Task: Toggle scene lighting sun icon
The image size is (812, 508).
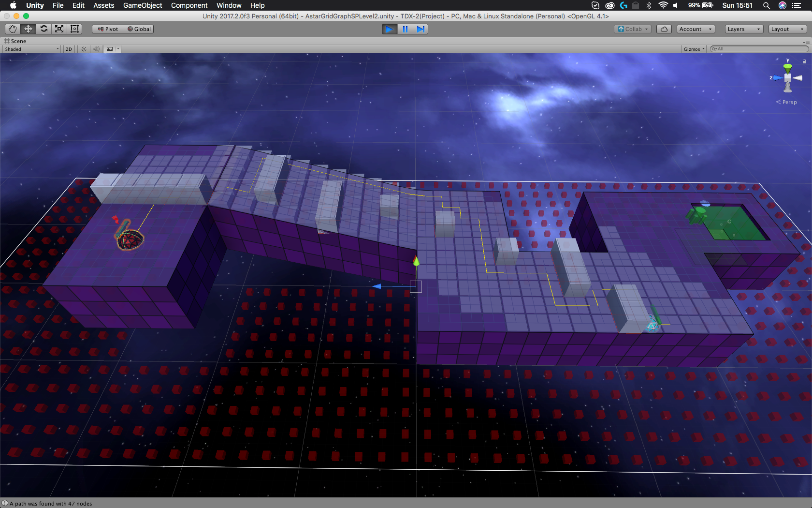Action: click(x=84, y=49)
